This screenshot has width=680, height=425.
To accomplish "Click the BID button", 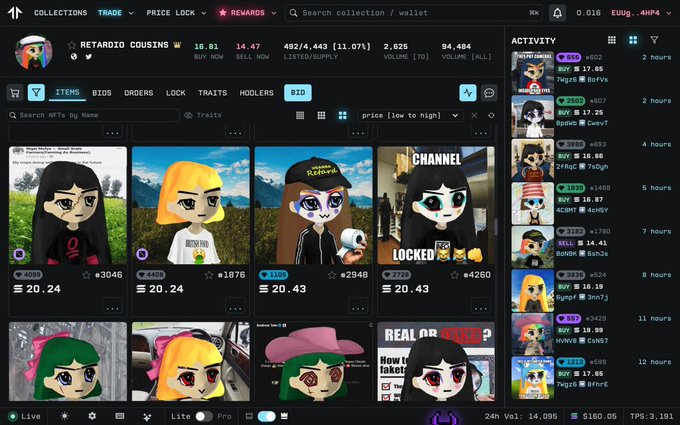I will click(x=298, y=93).
